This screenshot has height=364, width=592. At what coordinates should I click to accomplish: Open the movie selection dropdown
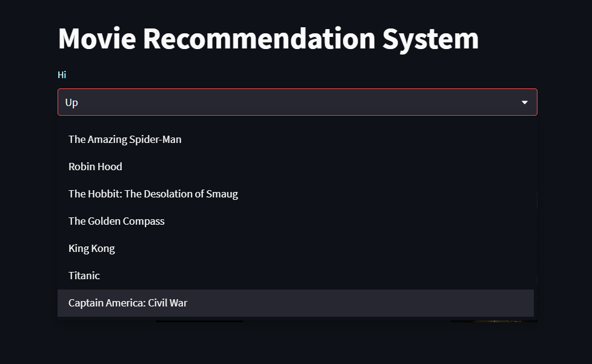tap(297, 102)
